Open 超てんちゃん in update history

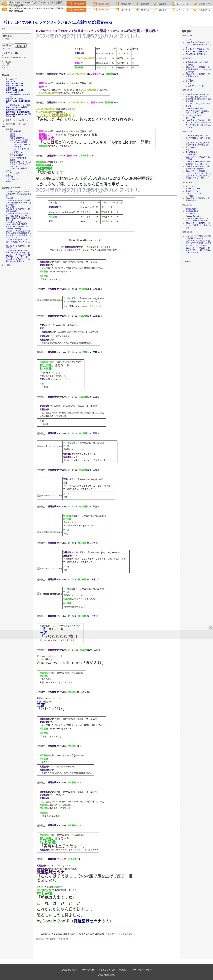pos(191,147)
